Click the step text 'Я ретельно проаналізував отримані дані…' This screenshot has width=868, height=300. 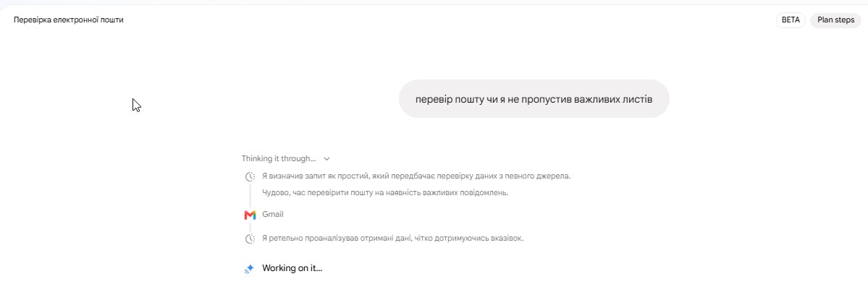[x=393, y=238]
